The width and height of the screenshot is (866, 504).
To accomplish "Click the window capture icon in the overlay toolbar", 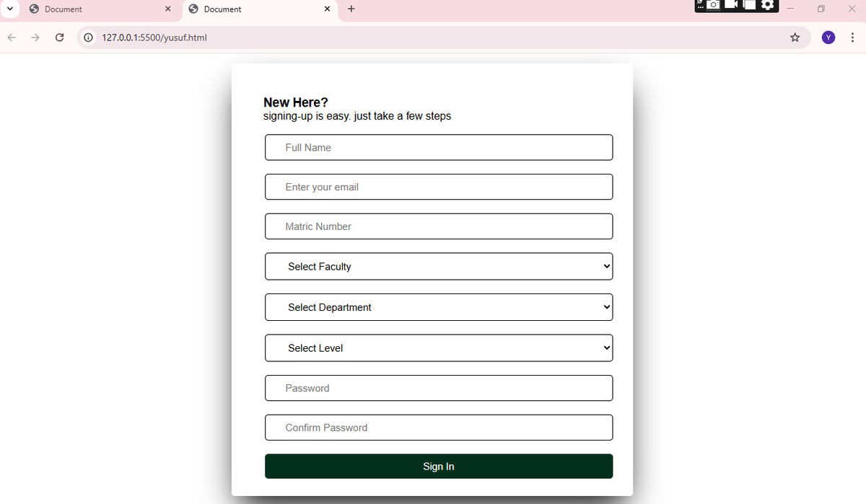I will [x=750, y=5].
